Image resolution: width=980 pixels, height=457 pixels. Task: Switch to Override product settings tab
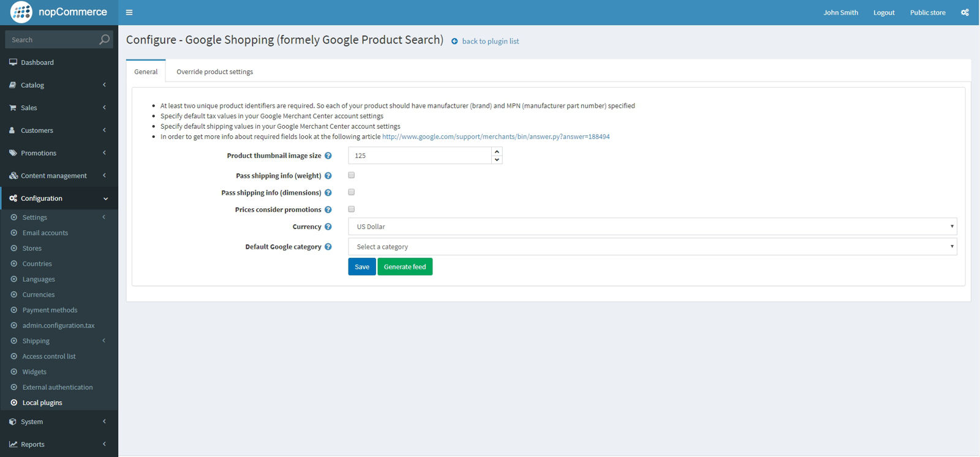click(214, 72)
